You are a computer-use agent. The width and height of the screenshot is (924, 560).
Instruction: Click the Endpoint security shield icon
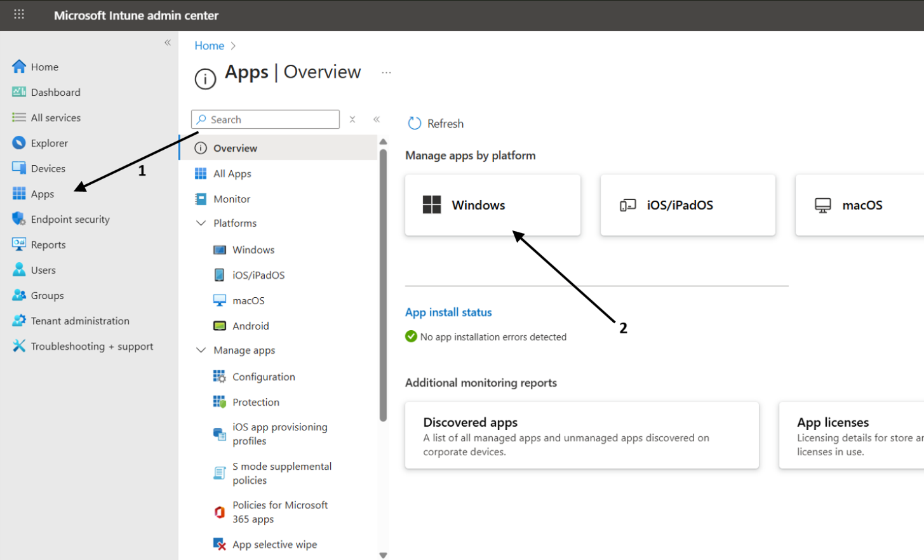[19, 219]
